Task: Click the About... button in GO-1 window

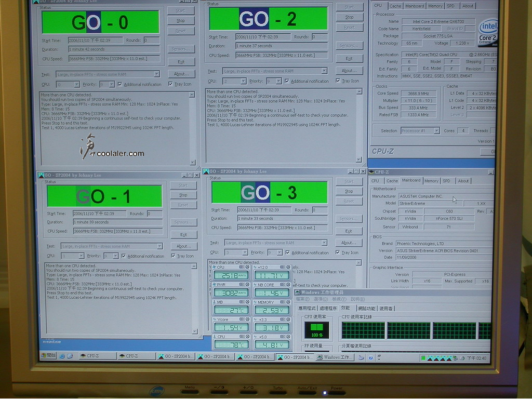Action: (x=183, y=246)
